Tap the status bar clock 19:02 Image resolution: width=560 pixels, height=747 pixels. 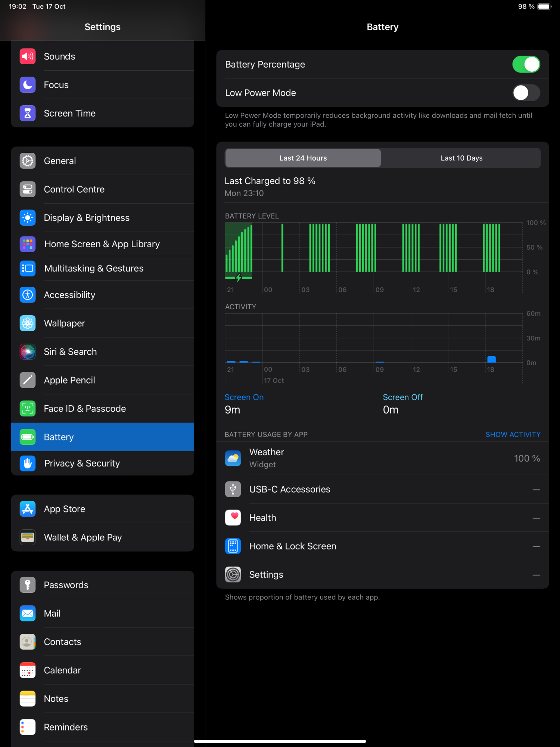pyautogui.click(x=18, y=7)
